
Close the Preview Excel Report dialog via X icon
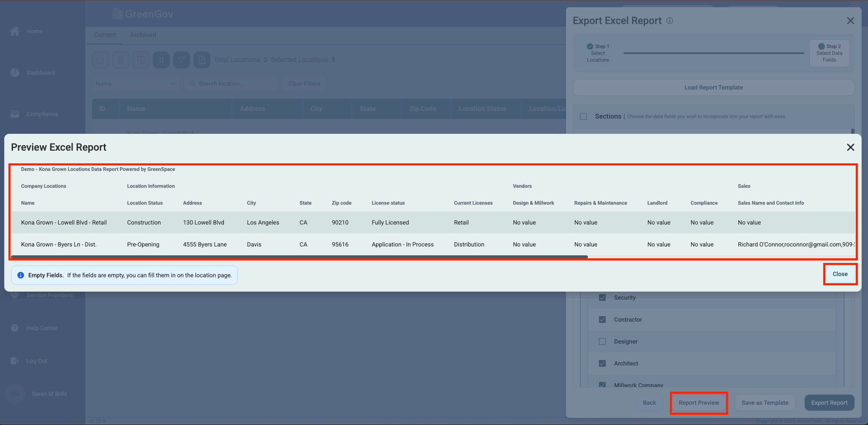[850, 147]
